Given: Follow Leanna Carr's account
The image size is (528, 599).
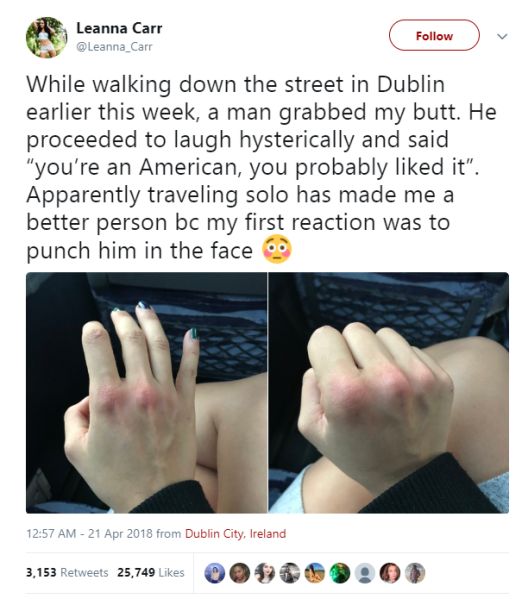Looking at the screenshot, I should pyautogui.click(x=434, y=36).
